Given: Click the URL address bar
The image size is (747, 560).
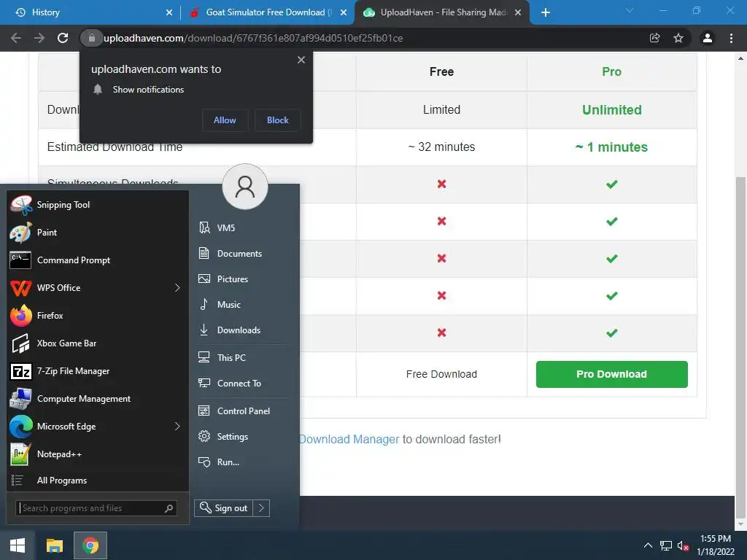Looking at the screenshot, I should click(x=371, y=38).
